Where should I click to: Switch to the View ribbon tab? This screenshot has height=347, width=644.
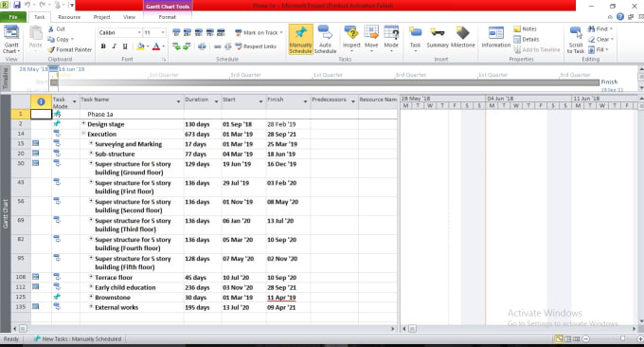[x=129, y=17]
